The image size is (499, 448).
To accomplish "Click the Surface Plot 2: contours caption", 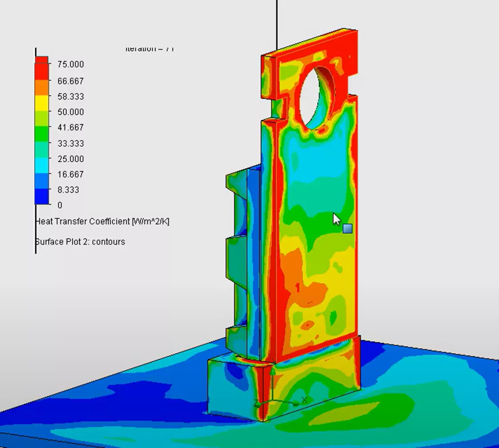I will coord(80,242).
